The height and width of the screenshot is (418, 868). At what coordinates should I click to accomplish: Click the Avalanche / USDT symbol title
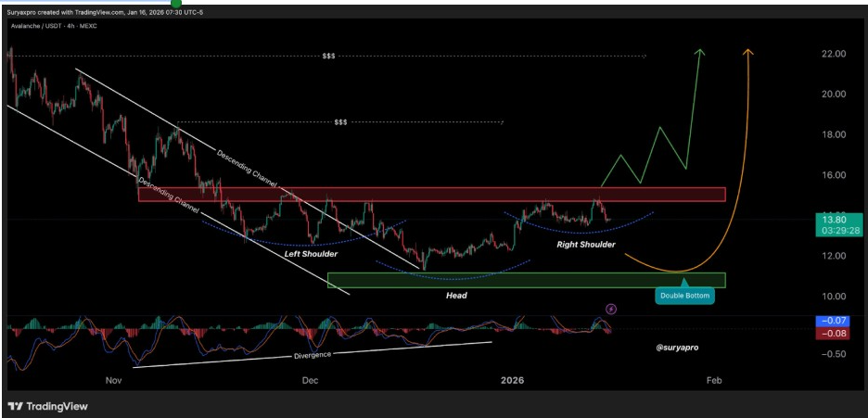point(54,26)
